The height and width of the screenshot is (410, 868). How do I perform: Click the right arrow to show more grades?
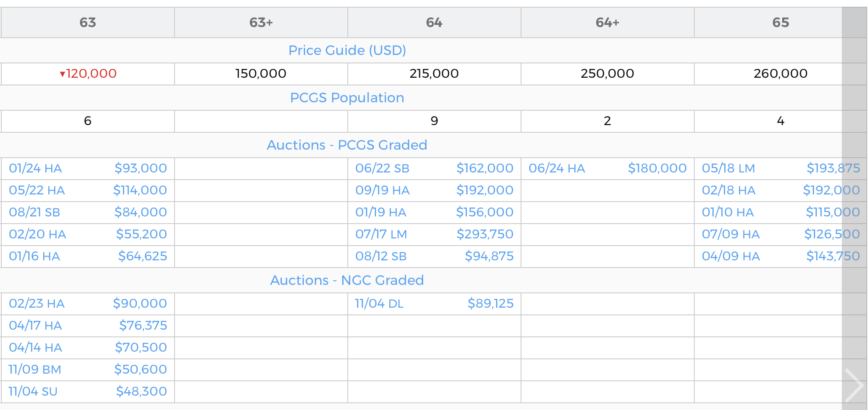point(854,385)
